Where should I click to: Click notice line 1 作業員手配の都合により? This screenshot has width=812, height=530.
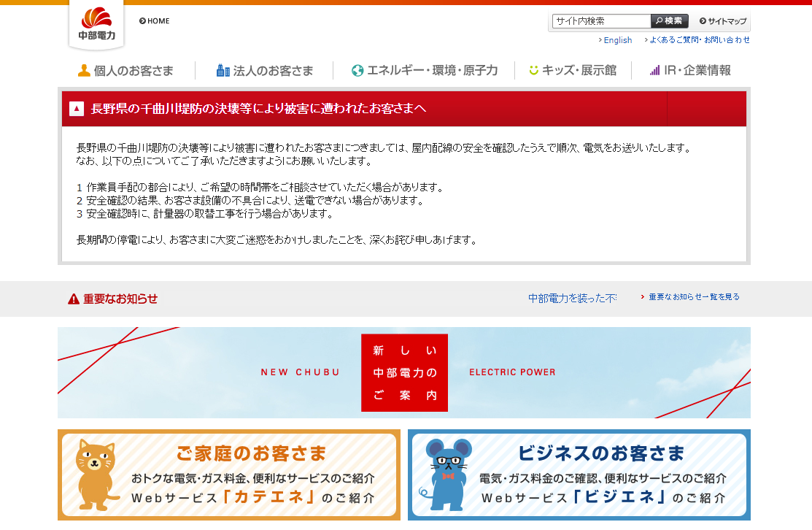point(260,187)
